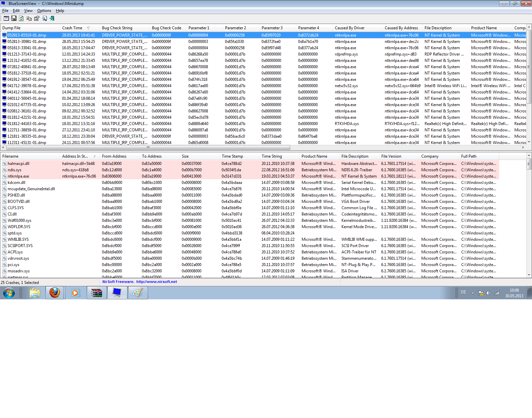Open WinRAR from the taskbar
The height and width of the screenshot is (418, 532).
tap(96, 293)
